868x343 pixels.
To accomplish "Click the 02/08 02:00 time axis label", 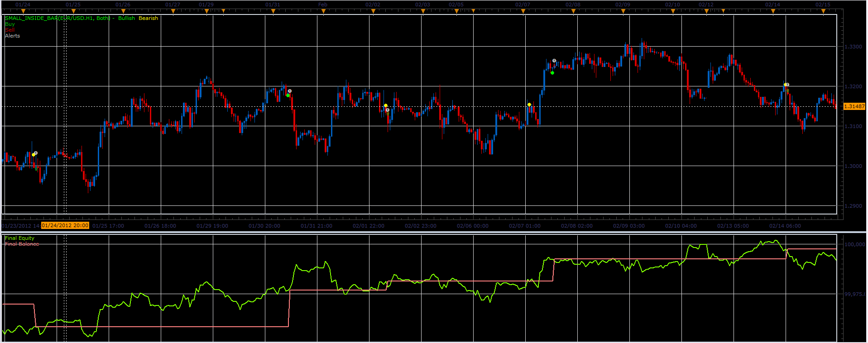I will [x=577, y=226].
